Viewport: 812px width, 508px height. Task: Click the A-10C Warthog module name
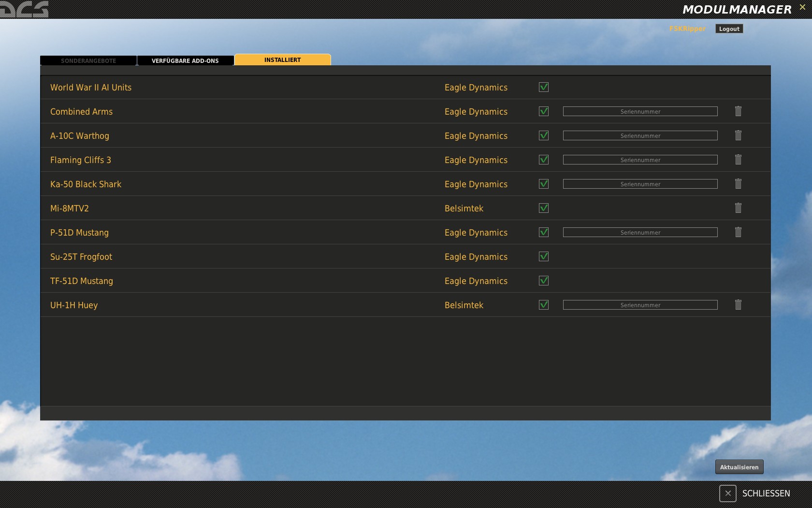(80, 136)
